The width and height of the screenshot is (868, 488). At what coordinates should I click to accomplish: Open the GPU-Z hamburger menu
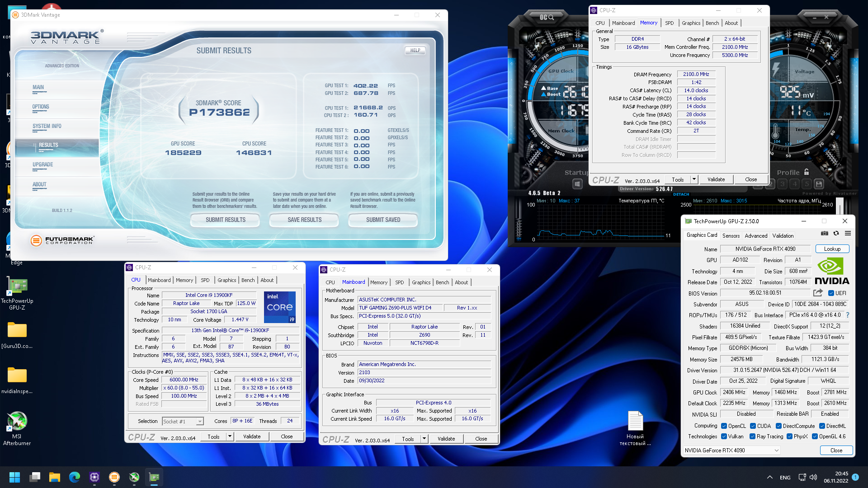pyautogui.click(x=848, y=234)
